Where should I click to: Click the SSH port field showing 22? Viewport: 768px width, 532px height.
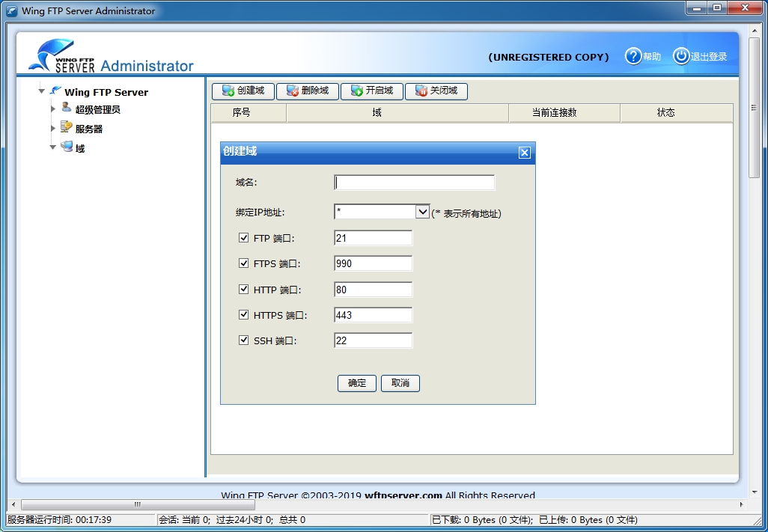[374, 340]
